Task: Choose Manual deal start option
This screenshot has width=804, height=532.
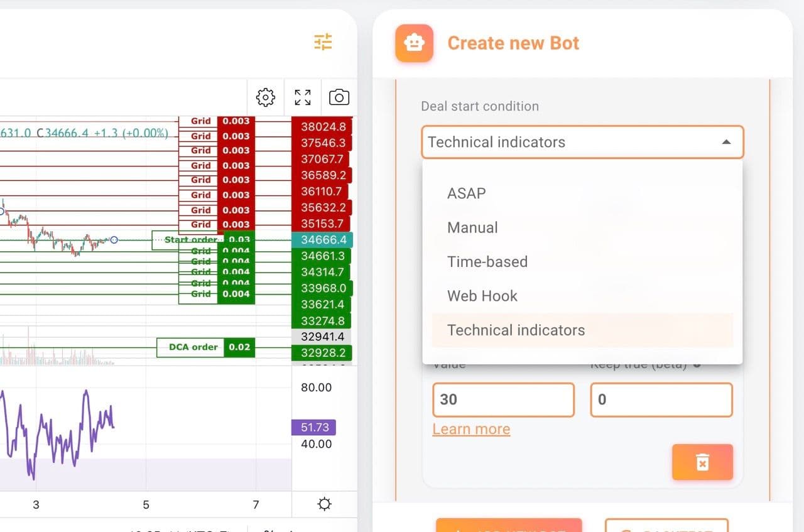Action: (472, 227)
